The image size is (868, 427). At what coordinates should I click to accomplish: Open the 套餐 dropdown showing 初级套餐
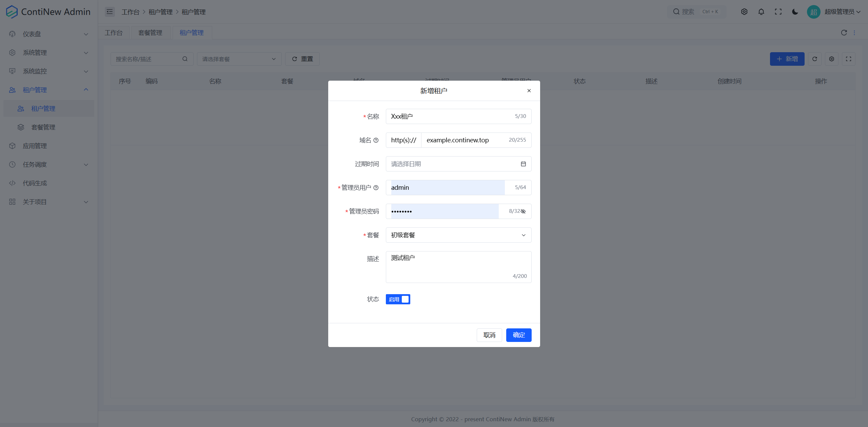458,235
